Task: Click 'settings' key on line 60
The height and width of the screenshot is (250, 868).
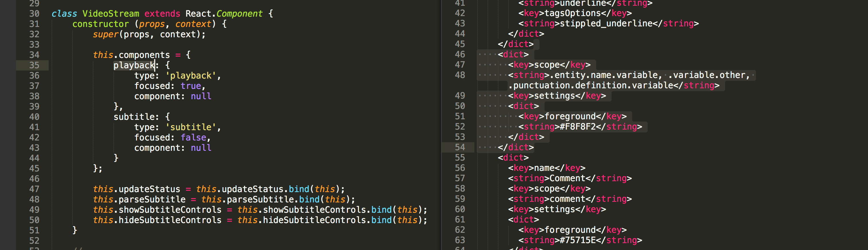Action: pyautogui.click(x=554, y=209)
